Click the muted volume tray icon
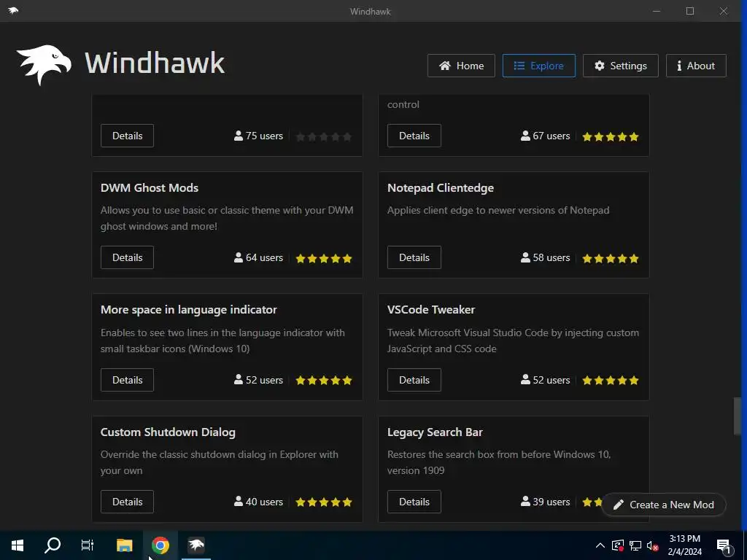The width and height of the screenshot is (747, 560). click(652, 545)
